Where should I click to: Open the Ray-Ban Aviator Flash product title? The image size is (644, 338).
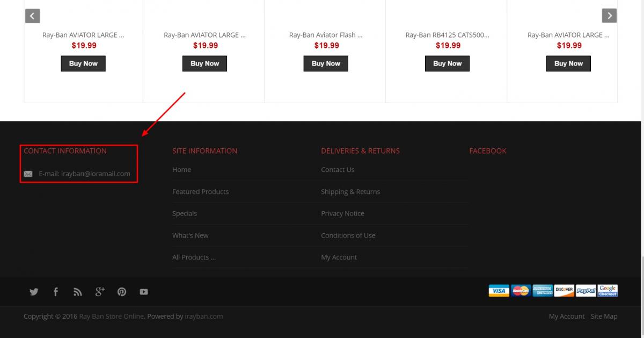(326, 35)
